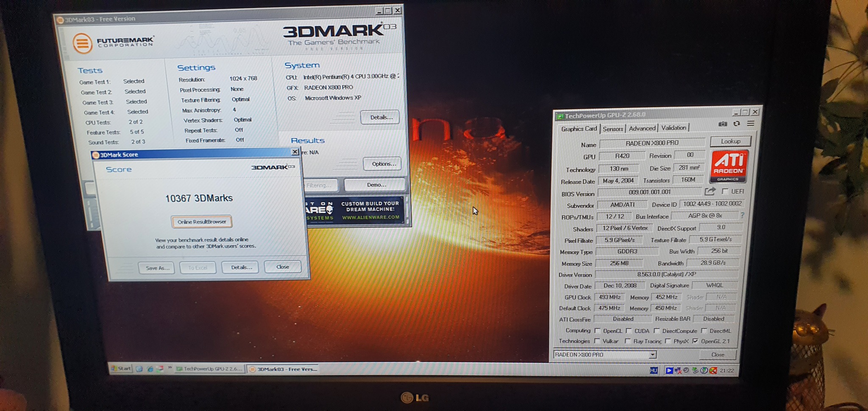
Task: Click the GPU Clock 493 MHz value
Action: (609, 297)
